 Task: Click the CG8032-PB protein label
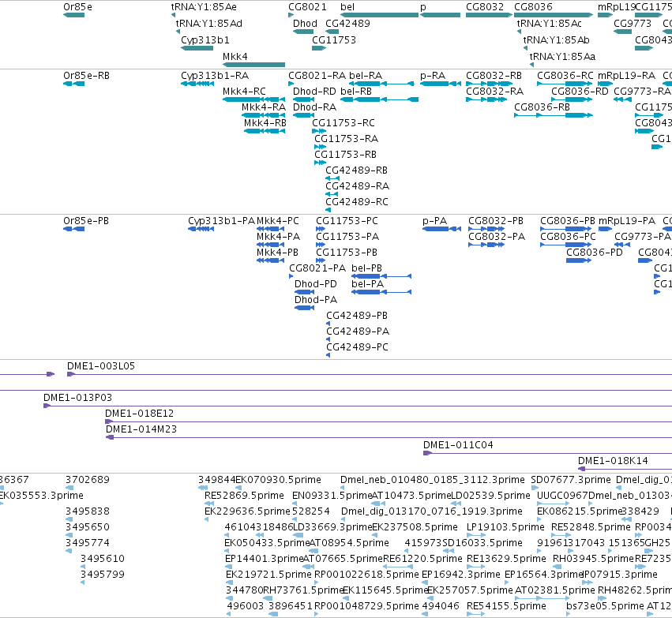pyautogui.click(x=496, y=221)
